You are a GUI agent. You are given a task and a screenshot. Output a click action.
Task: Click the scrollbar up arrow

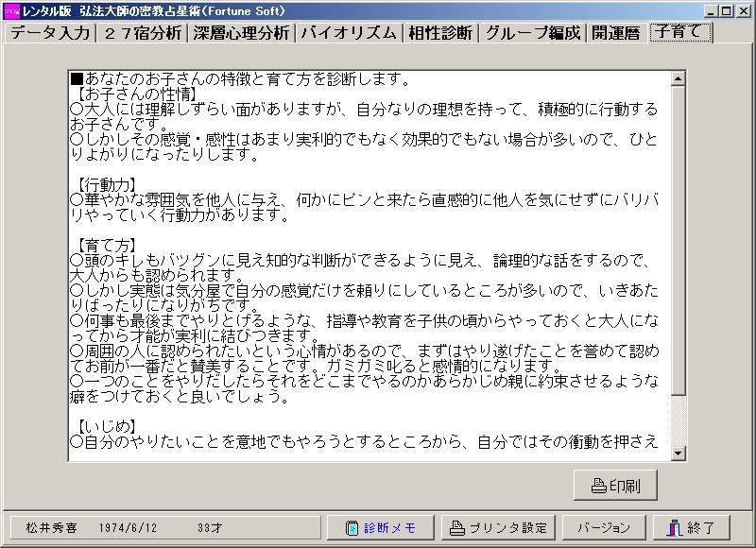(x=678, y=78)
